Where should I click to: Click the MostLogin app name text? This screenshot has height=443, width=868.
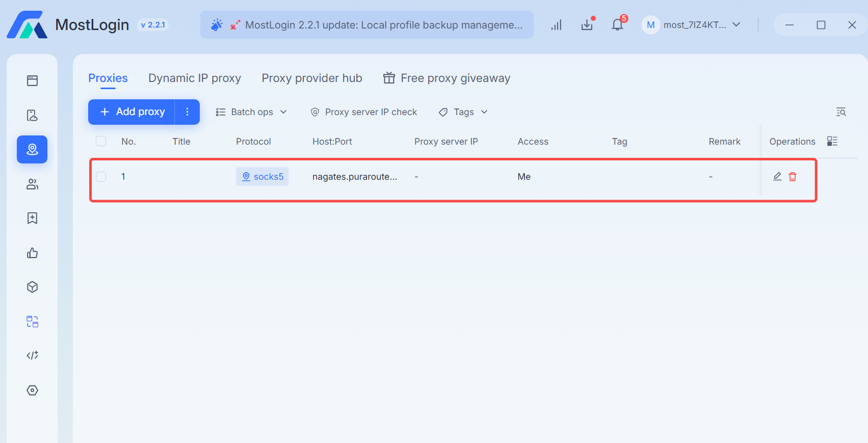pyautogui.click(x=92, y=24)
